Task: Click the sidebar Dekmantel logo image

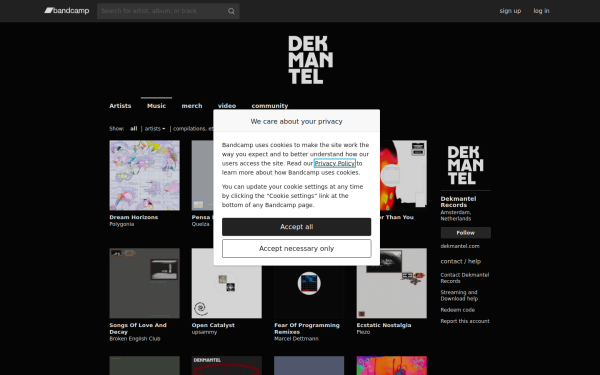Action: [x=465, y=165]
